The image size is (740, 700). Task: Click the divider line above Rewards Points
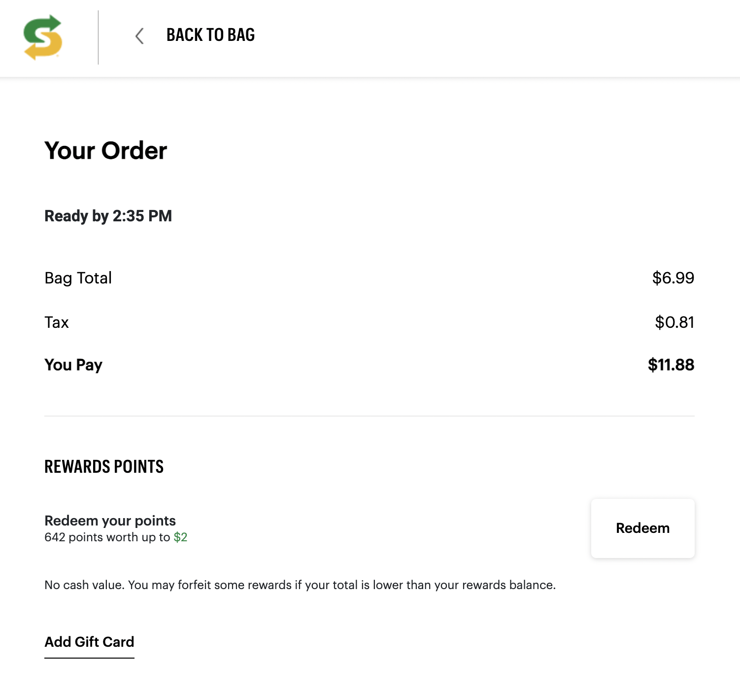pyautogui.click(x=369, y=416)
